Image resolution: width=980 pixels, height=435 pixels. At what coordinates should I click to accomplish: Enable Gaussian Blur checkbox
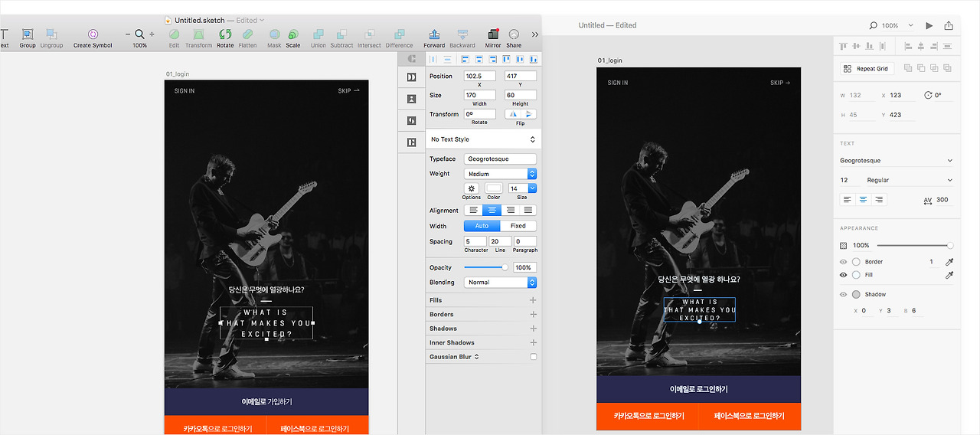pos(534,357)
